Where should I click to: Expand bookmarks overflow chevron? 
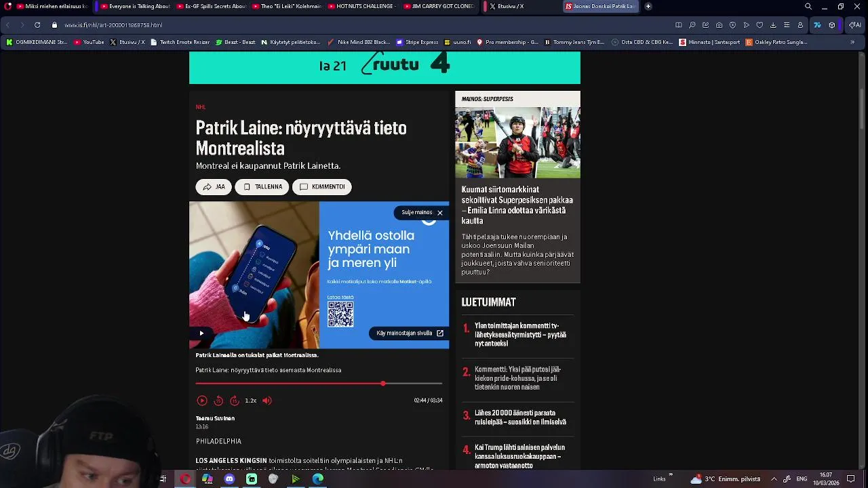click(852, 42)
